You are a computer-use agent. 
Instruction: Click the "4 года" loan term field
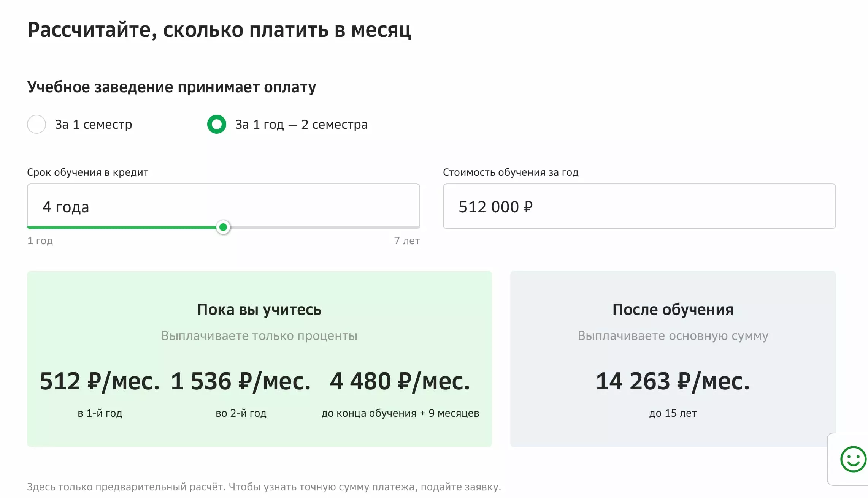coord(223,206)
